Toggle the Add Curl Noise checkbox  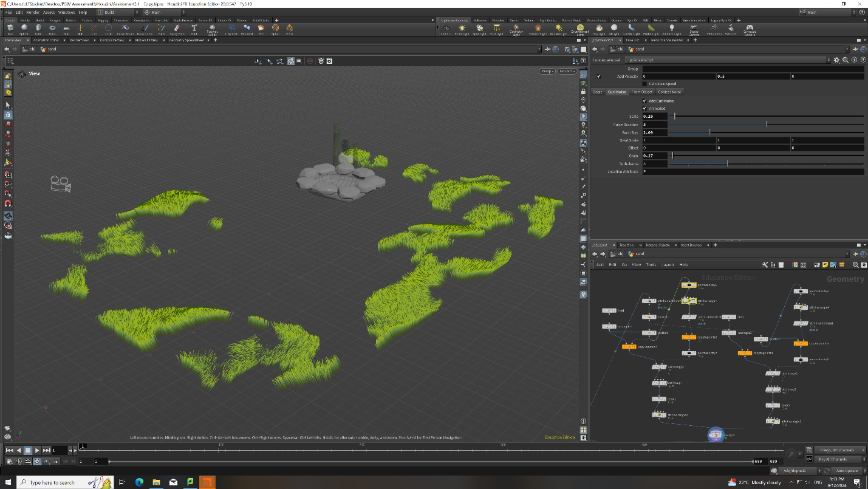(x=644, y=101)
